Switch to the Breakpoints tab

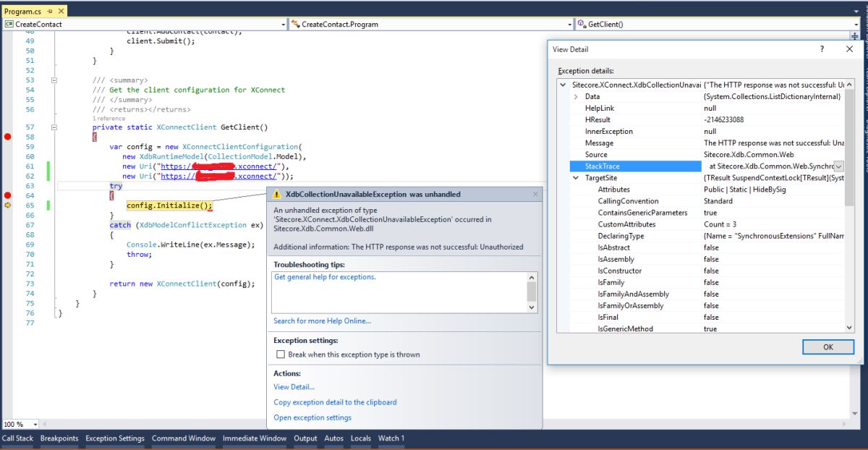tap(59, 438)
